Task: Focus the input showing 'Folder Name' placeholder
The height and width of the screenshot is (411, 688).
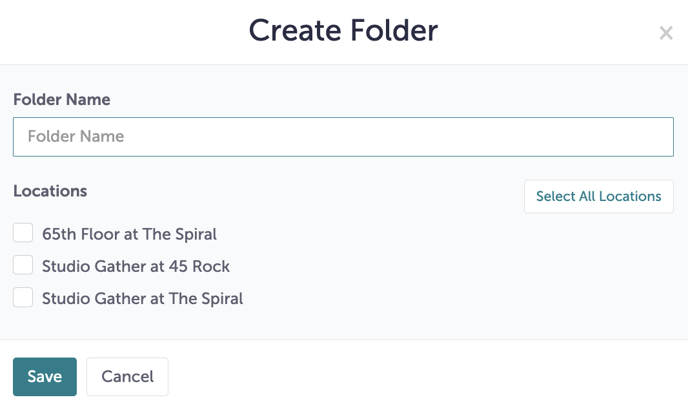Action: (x=343, y=137)
